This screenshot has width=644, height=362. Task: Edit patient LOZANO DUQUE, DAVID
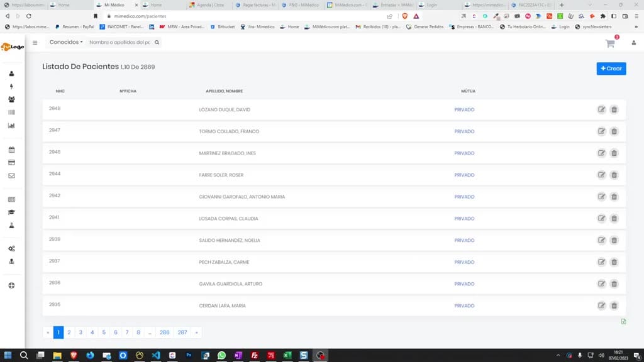[601, 109]
